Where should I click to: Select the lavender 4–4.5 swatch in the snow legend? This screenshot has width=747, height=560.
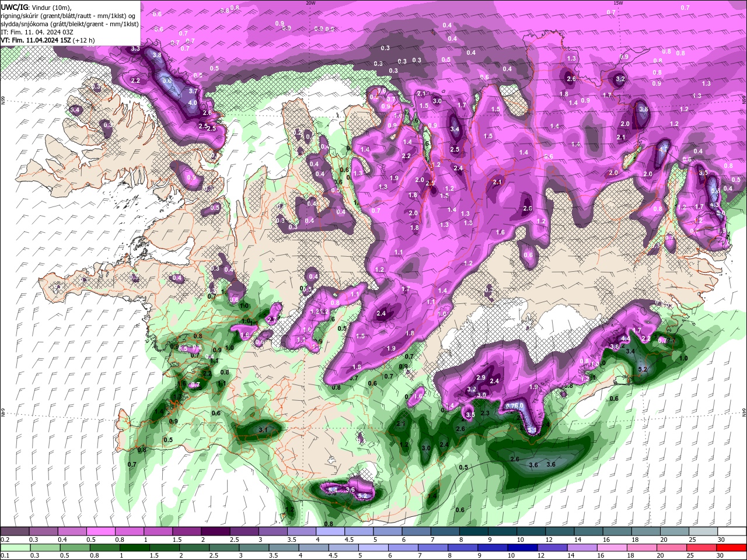click(x=330, y=531)
